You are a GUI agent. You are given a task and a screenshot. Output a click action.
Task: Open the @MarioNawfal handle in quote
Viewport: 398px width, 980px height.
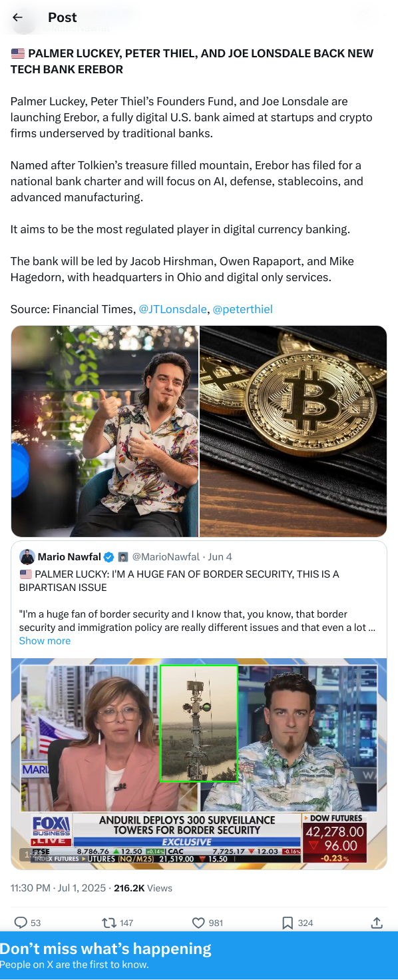coord(166,557)
